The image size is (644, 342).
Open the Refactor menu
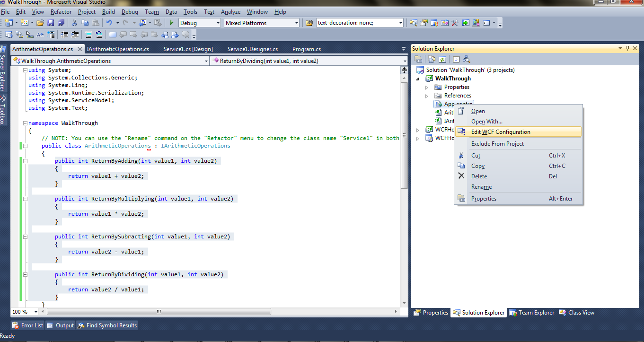click(61, 12)
